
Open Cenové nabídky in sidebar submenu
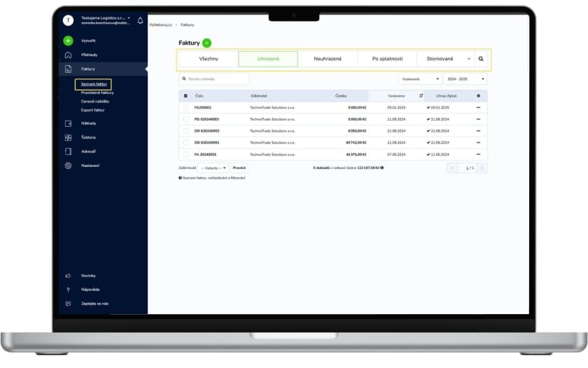(95, 102)
